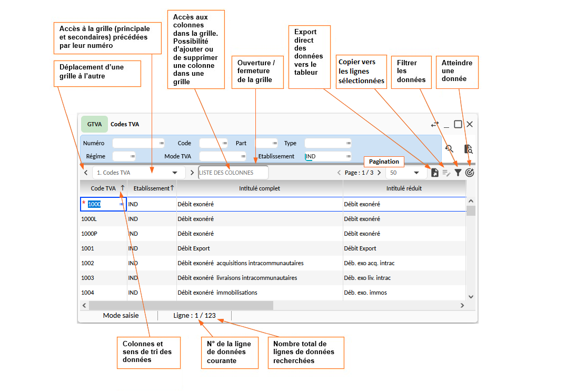Click the LISTE DES COLONNES field
566x392 pixels.
tap(233, 173)
